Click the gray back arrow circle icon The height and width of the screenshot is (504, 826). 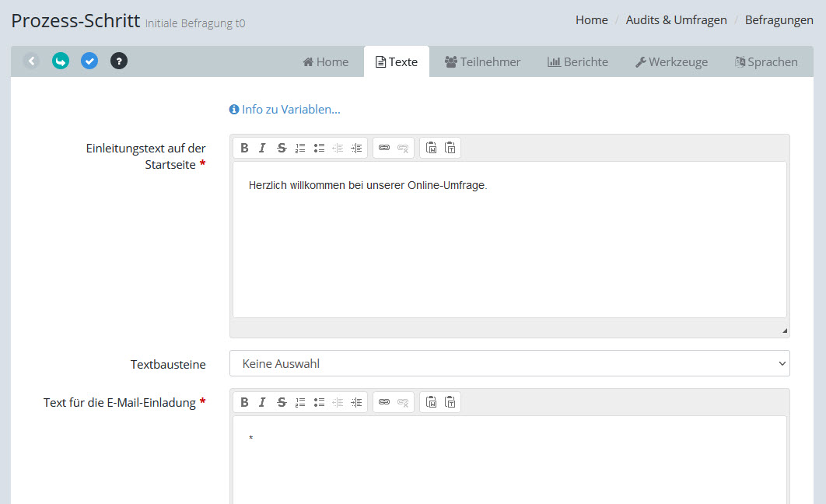pyautogui.click(x=31, y=61)
